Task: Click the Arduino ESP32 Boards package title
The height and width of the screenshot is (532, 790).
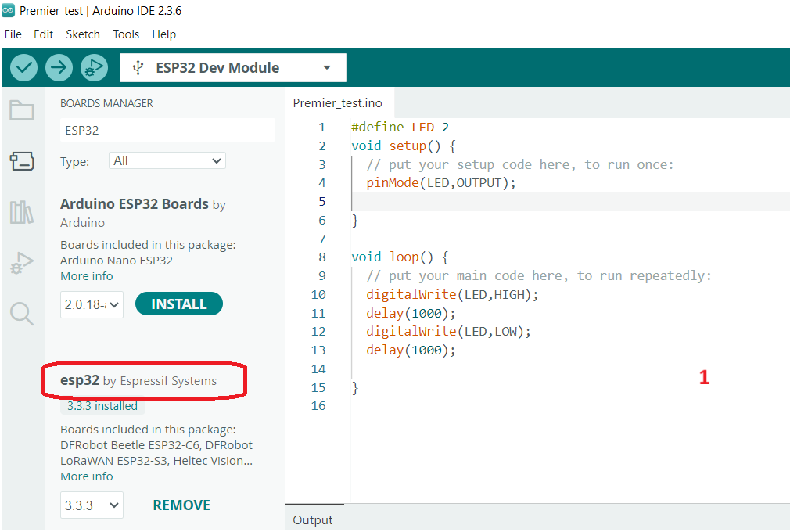Action: pos(135,204)
